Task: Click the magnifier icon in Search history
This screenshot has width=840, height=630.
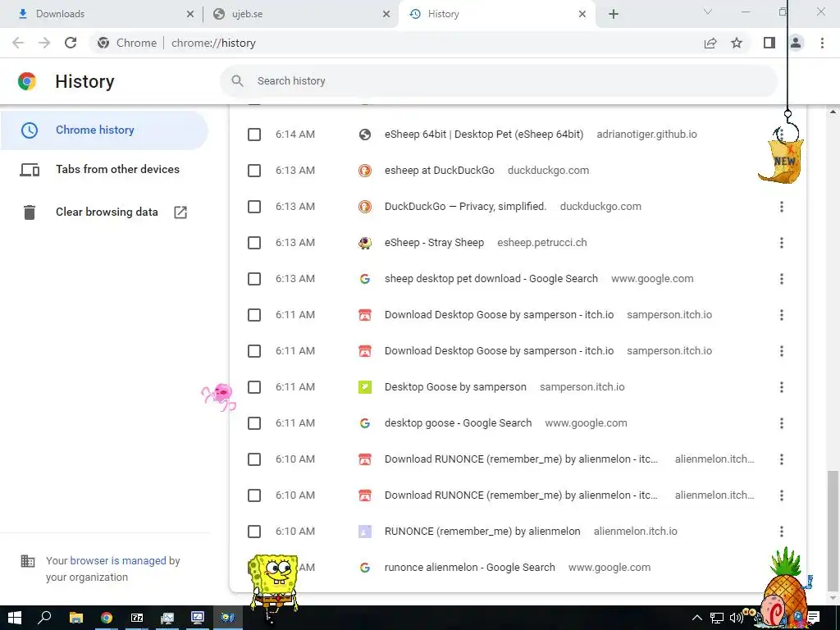Action: click(237, 81)
